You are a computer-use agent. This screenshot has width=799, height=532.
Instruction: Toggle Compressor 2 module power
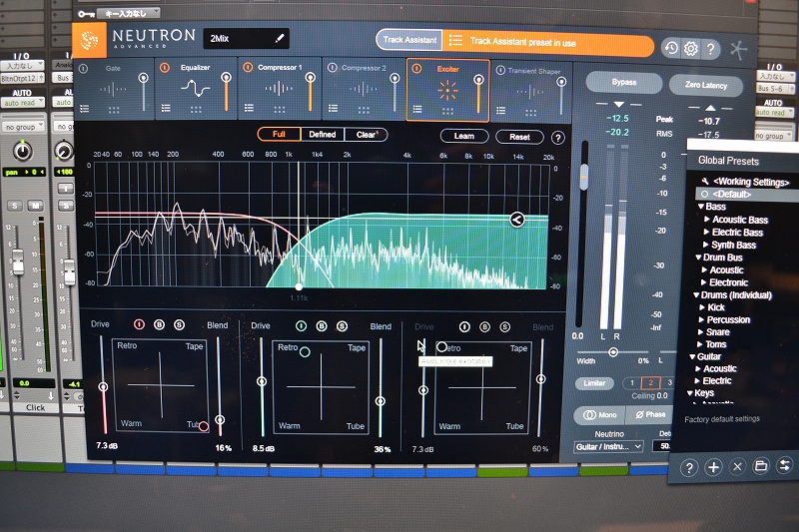point(333,67)
